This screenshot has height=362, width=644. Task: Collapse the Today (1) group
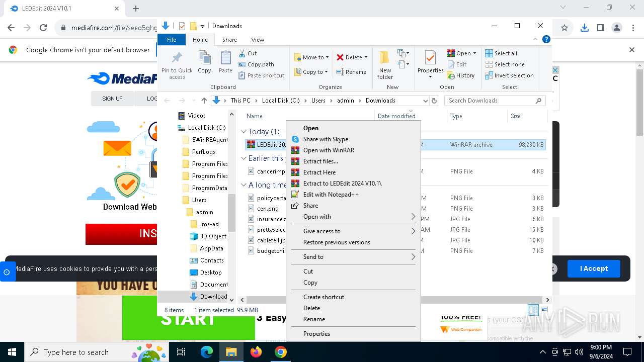coord(244,132)
